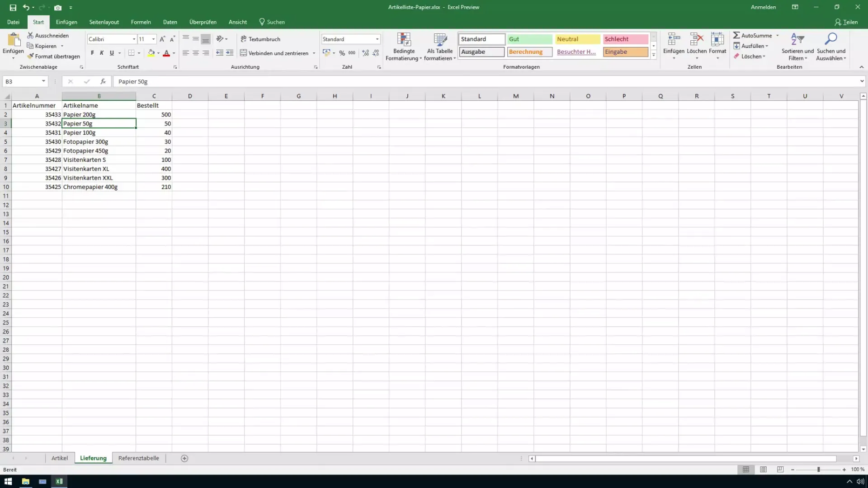Open the font name Calibri dropdown

point(134,39)
